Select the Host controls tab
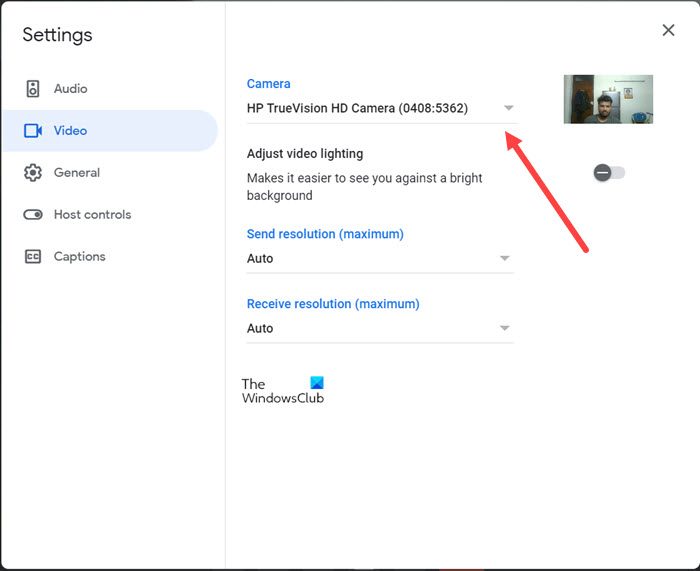Viewport: 700px width, 571px height. pos(92,215)
